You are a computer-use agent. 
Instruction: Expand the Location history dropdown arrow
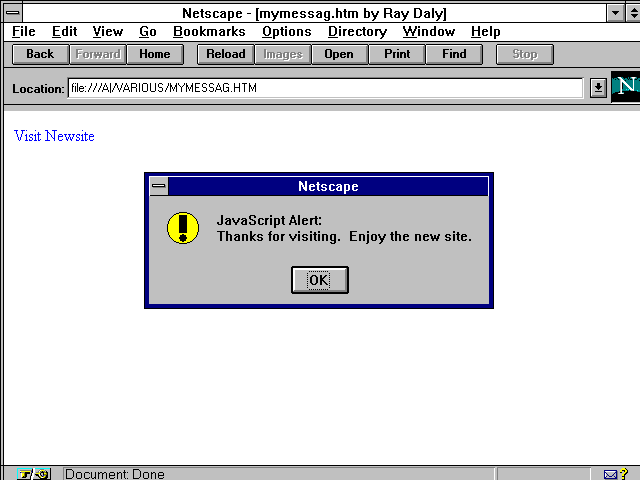598,88
